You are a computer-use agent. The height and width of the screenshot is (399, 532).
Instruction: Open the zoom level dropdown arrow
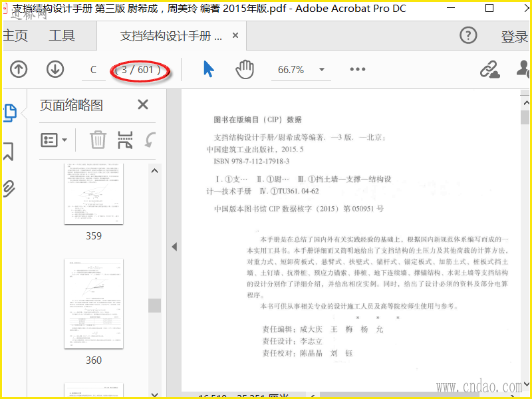322,70
